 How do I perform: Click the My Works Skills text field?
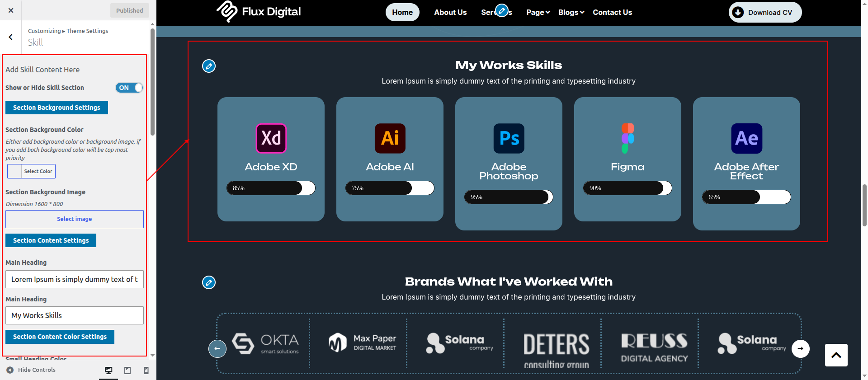coord(75,315)
